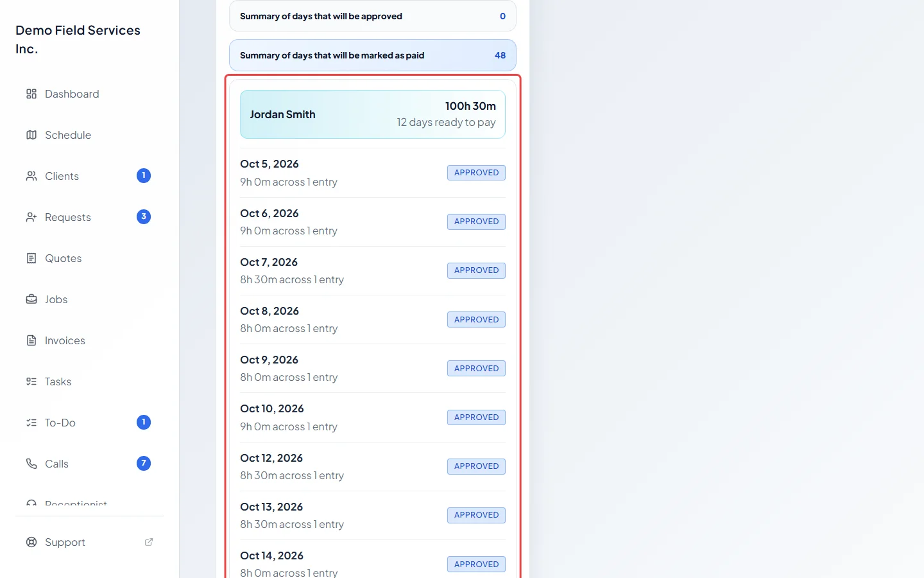Go to Schedule in sidebar
This screenshot has height=578, width=924.
90,135
